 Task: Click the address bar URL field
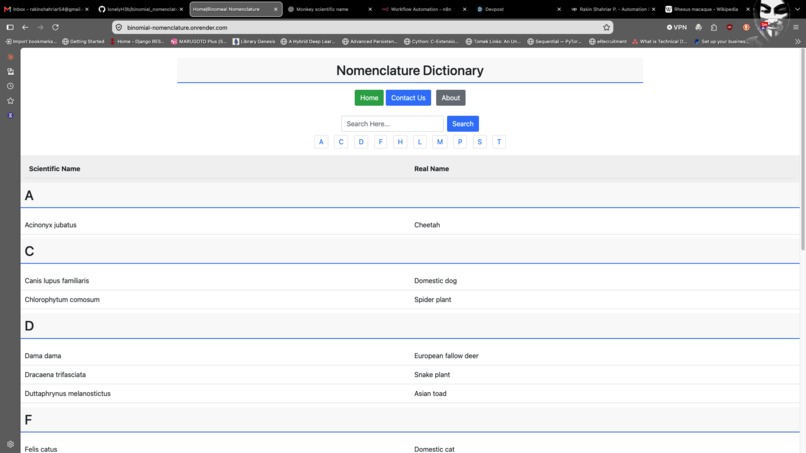(x=360, y=27)
